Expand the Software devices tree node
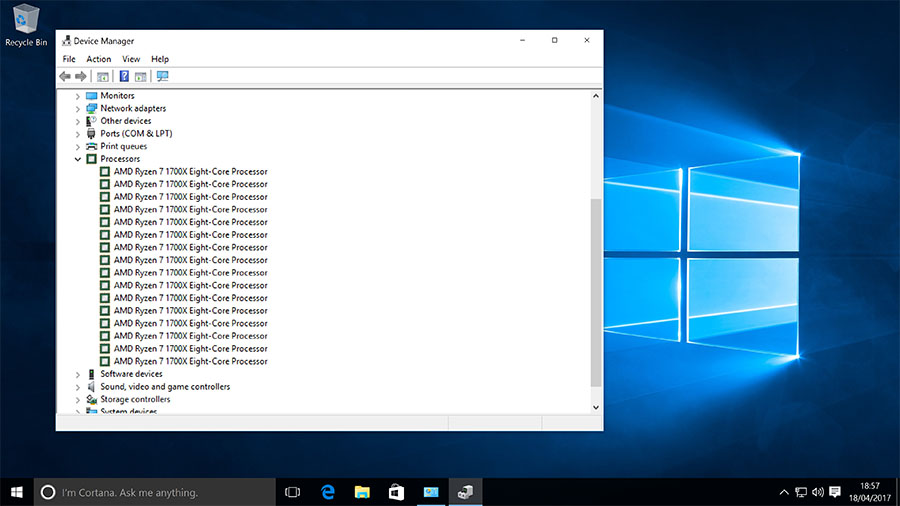The width and height of the screenshot is (900, 506). [x=77, y=375]
